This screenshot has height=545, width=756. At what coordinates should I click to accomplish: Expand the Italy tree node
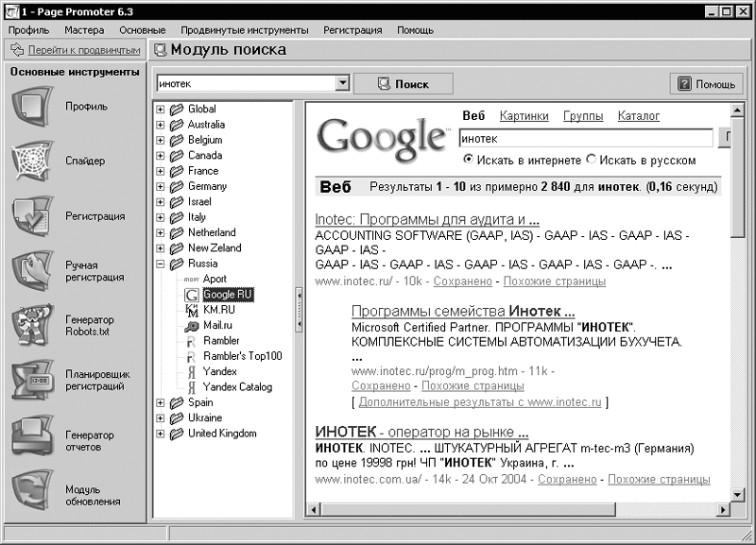click(160, 217)
